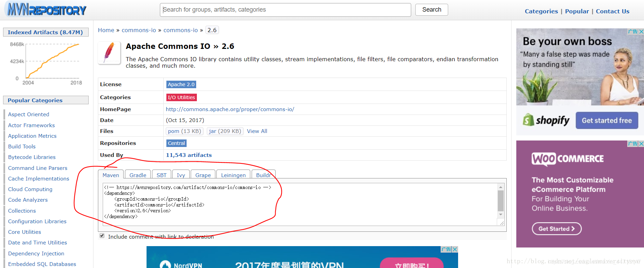Open the Configuration Libraries category
This screenshot has height=268, width=644.
pyautogui.click(x=37, y=222)
